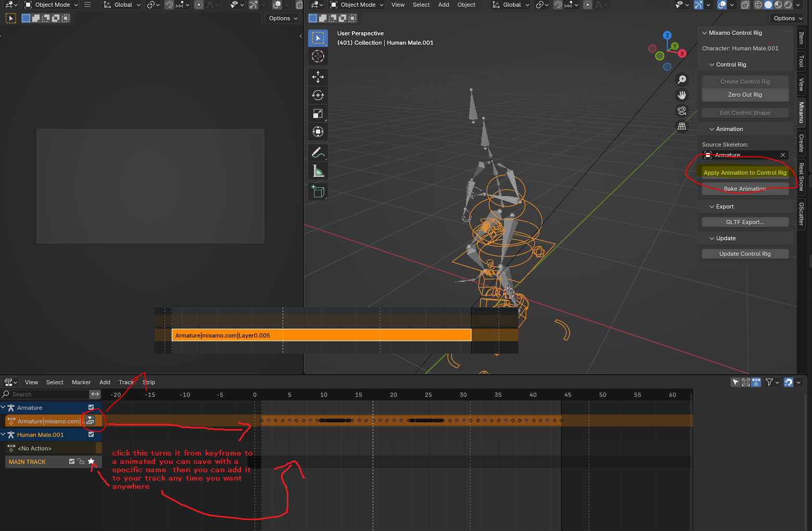Select the Cursor tool
Viewport: 812px width, 531px height.
[x=318, y=56]
